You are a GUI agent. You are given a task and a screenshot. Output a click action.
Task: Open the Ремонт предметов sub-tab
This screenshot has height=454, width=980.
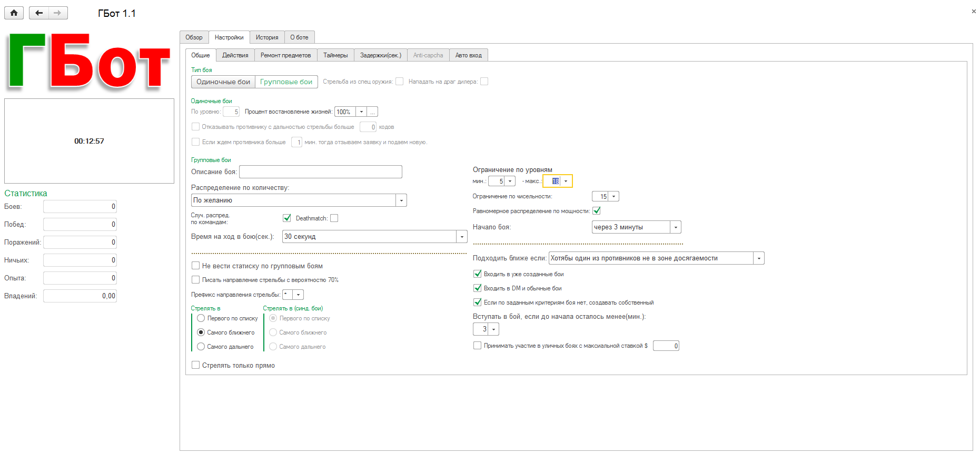tap(285, 55)
